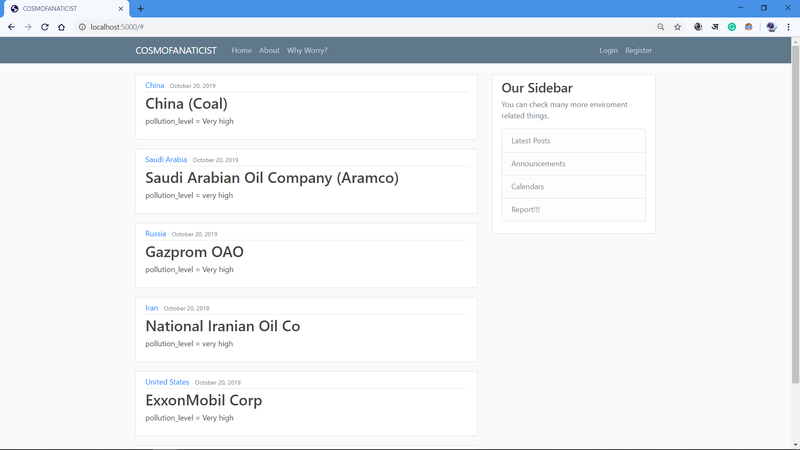Open the Chrome three-dot menu
Viewport: 800px width, 450px height.
tap(788, 27)
